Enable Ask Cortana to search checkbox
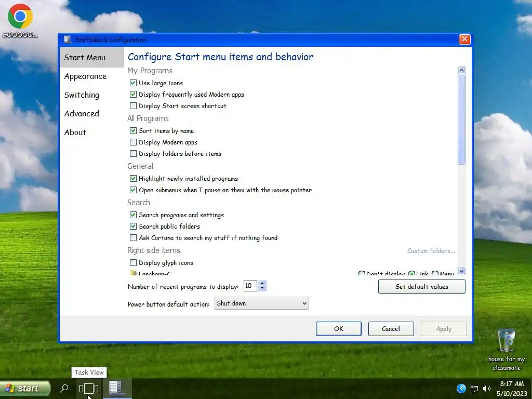The width and height of the screenshot is (532, 399). (134, 238)
